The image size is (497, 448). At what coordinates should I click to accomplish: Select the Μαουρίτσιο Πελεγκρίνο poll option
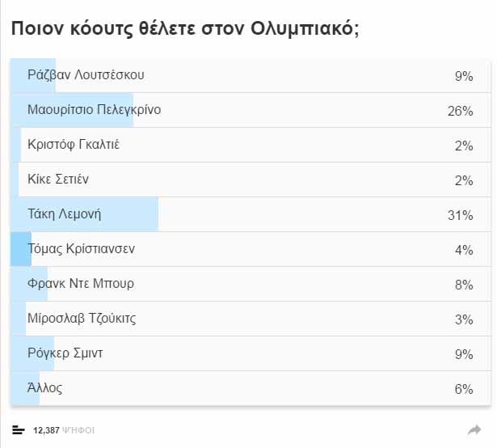tap(251, 110)
